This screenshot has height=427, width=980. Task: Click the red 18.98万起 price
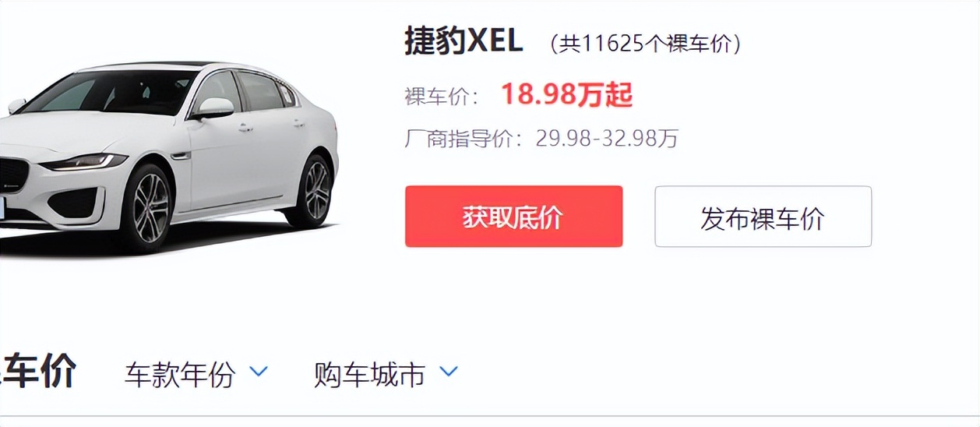pos(566,95)
